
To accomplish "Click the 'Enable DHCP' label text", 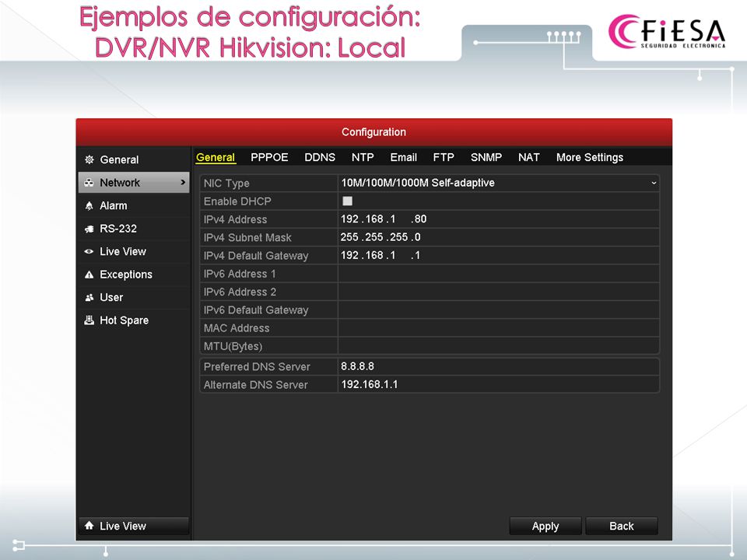I will 237,201.
